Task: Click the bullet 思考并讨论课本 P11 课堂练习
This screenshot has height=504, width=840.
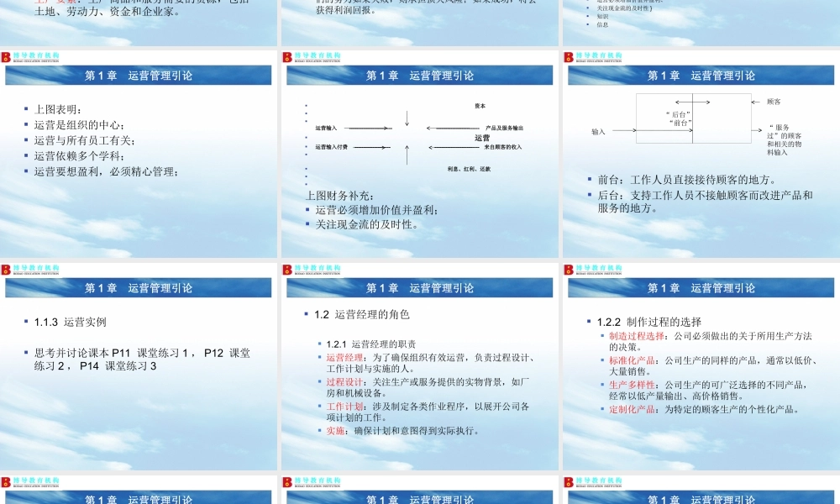Action: (x=143, y=360)
